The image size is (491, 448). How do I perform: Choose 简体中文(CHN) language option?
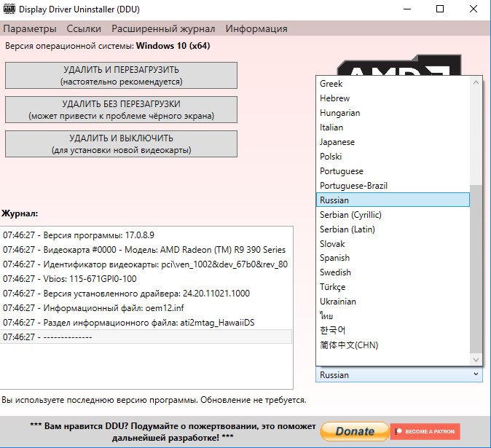393,345
